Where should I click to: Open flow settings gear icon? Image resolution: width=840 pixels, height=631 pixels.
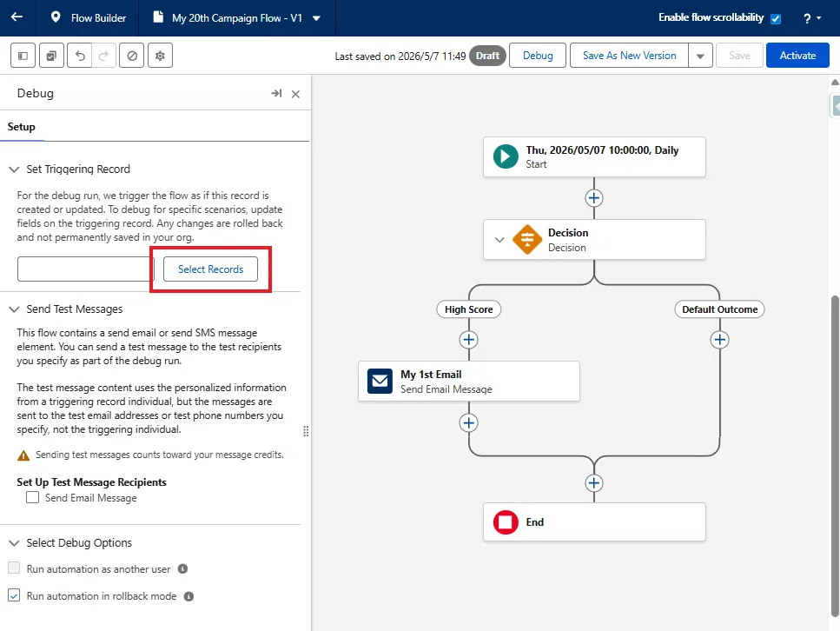click(160, 56)
